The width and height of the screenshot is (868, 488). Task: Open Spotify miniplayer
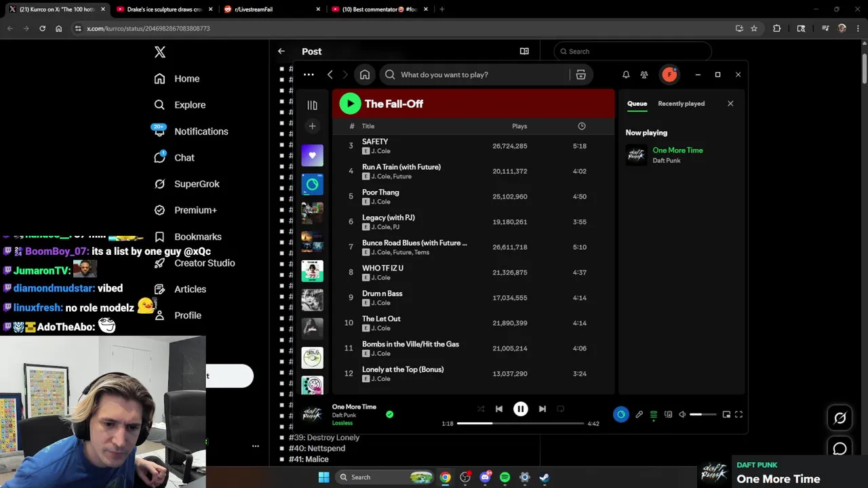(x=726, y=414)
